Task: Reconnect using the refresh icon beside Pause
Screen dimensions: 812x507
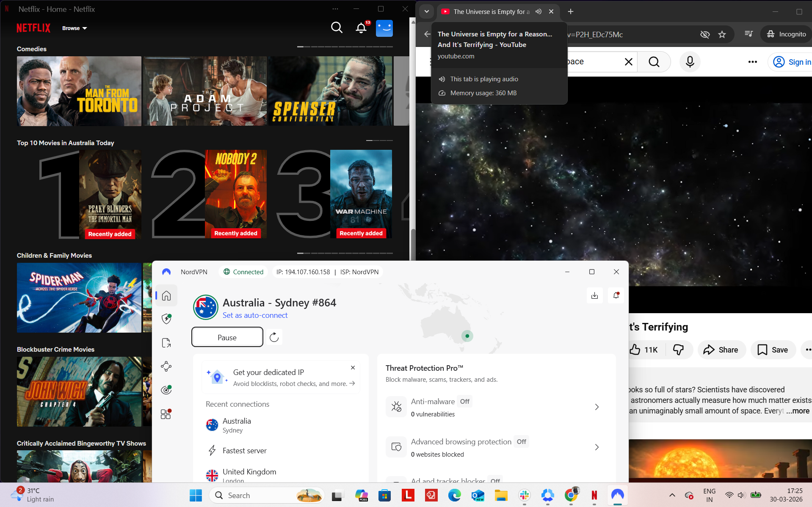Action: (274, 337)
